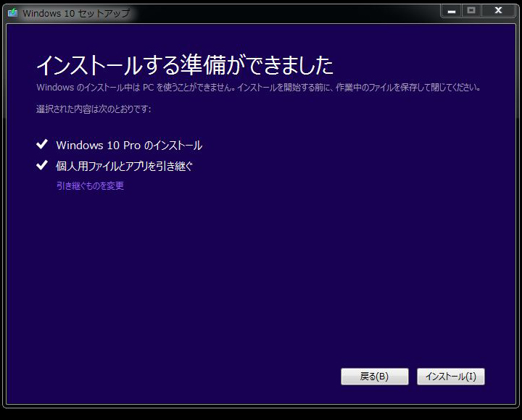Close the Windows 10 Setup window
Image resolution: width=522 pixels, height=420 pixels.
click(498, 11)
